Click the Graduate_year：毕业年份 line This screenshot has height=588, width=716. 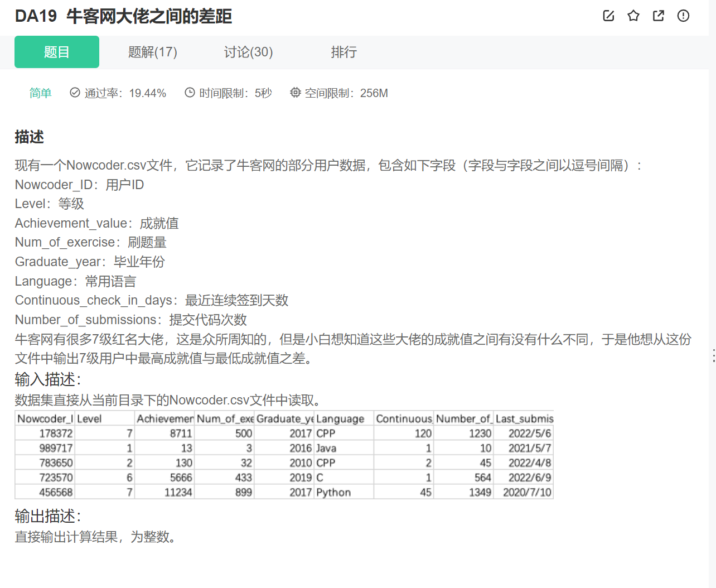pos(90,262)
